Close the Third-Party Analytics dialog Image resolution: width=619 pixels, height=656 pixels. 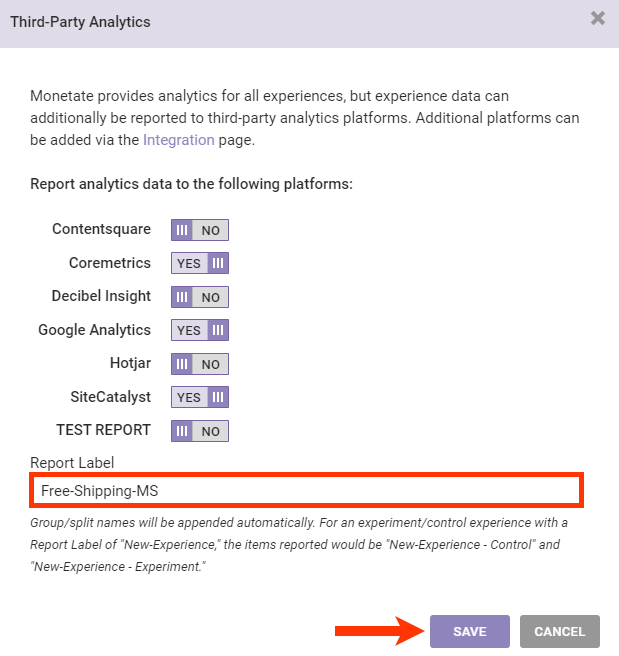coord(597,18)
